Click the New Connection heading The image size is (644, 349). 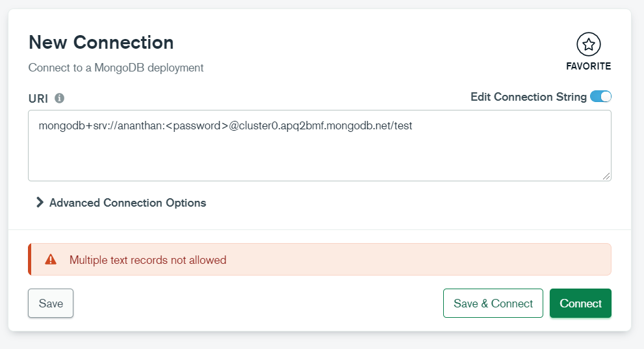click(101, 43)
